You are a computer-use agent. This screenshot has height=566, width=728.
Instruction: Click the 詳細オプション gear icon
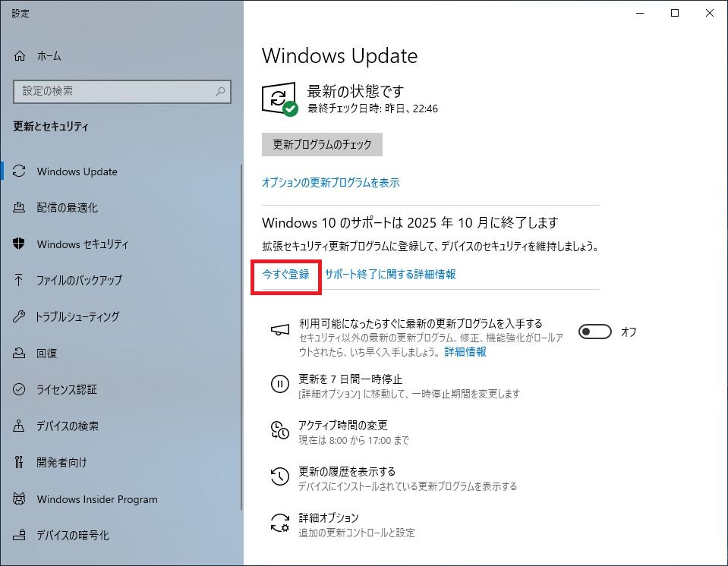[279, 524]
